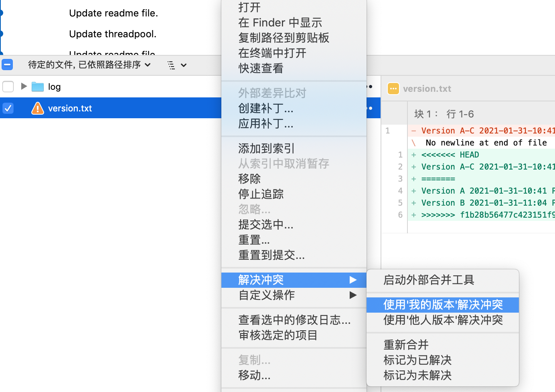Check the log folder checkbox
555x392 pixels.
(x=8, y=87)
